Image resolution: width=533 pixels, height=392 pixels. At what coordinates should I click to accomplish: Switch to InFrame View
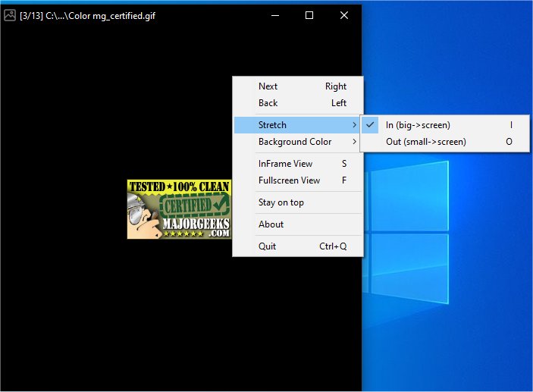point(285,164)
